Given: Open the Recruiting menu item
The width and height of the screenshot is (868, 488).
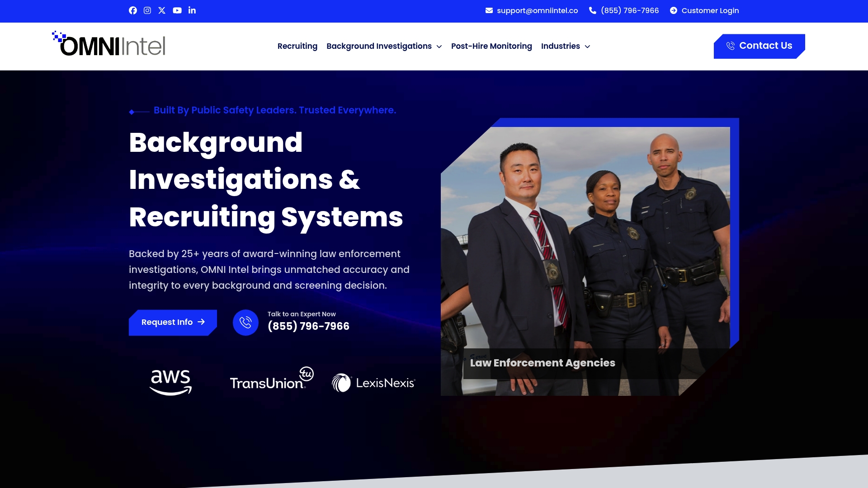Looking at the screenshot, I should click(297, 46).
